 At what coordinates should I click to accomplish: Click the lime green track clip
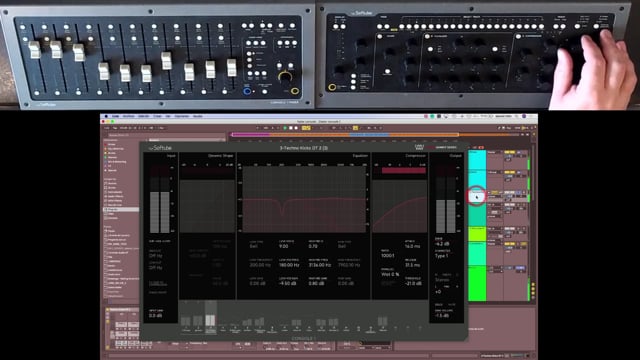[x=477, y=234]
